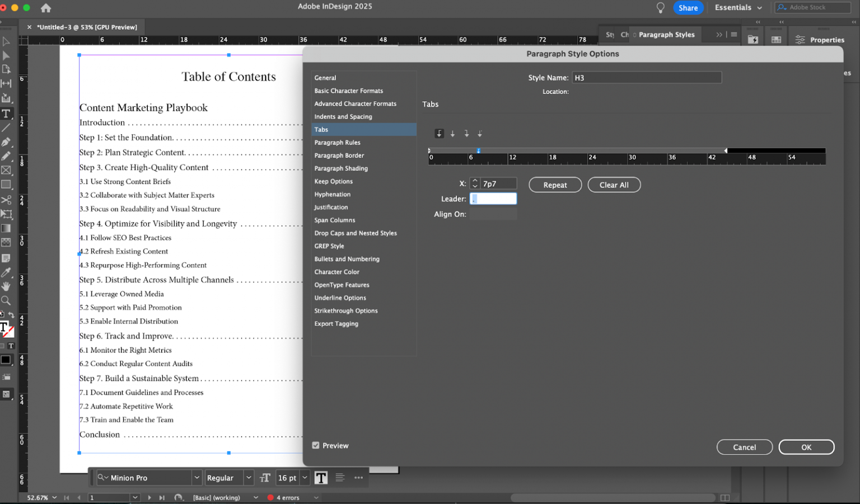Expand the font size dropdown showing 16 pt
860x504 pixels.
tap(305, 478)
